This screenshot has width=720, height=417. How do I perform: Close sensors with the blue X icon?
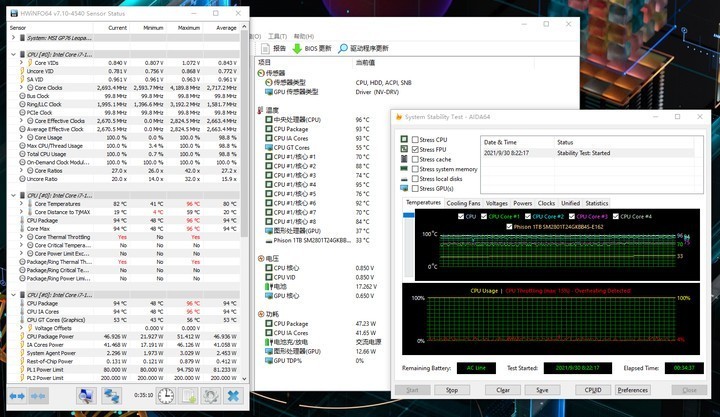(236, 396)
